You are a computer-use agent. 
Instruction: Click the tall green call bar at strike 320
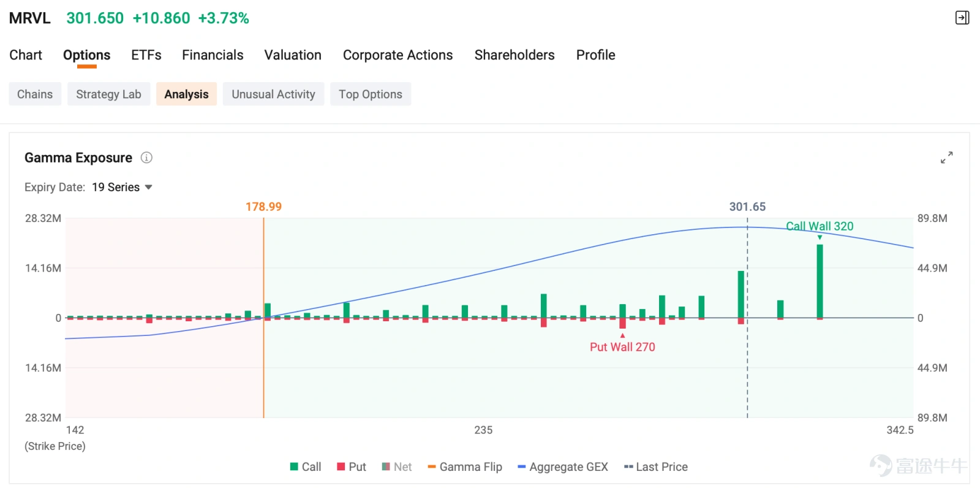pos(820,281)
